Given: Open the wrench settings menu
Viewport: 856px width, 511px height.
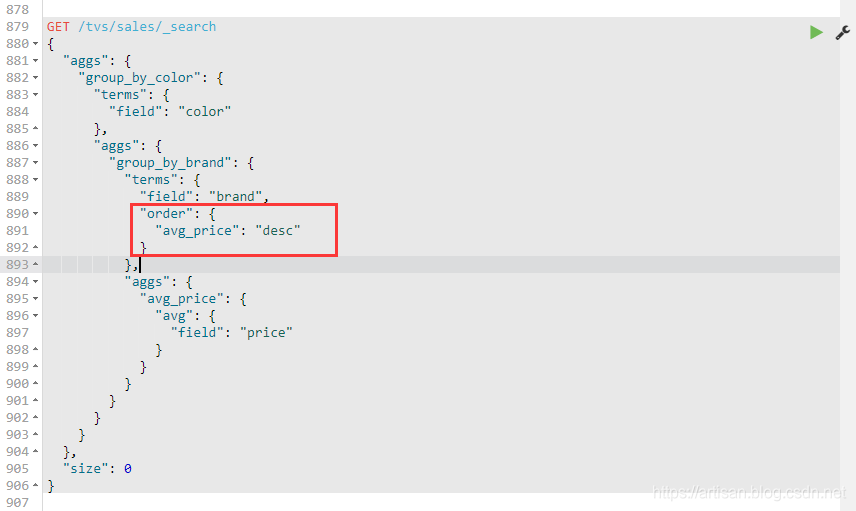Looking at the screenshot, I should tap(841, 32).
